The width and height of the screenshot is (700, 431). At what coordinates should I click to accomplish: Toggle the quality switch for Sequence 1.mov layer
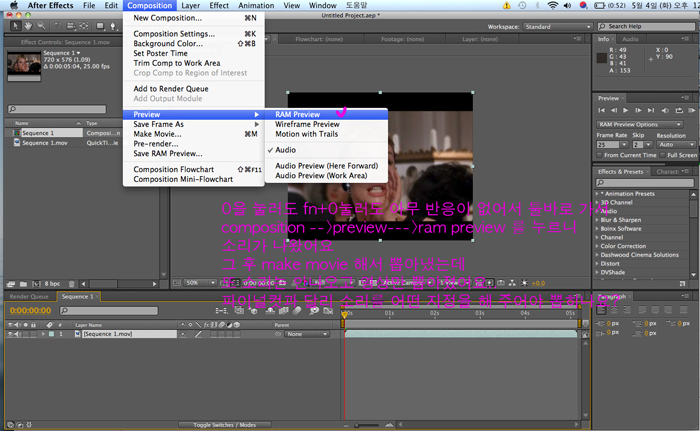[x=198, y=334]
